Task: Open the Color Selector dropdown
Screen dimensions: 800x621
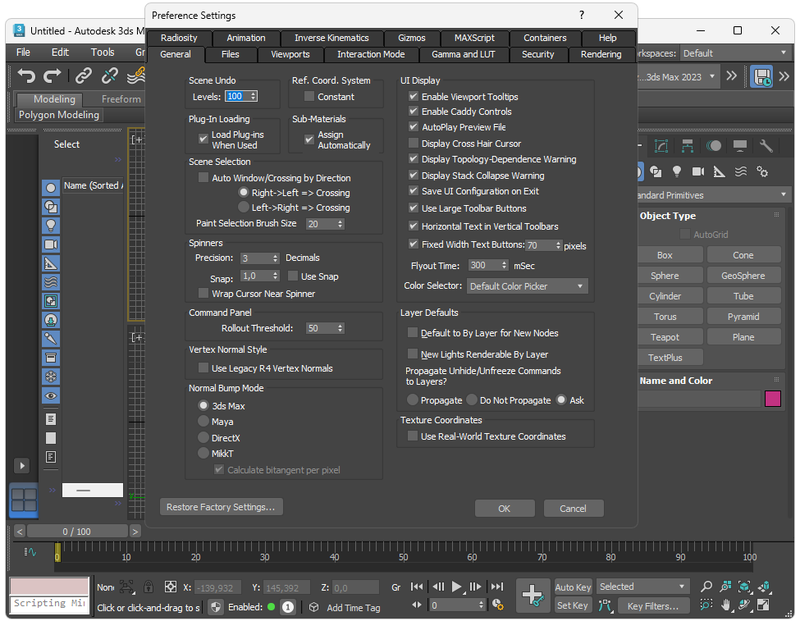Action: [527, 287]
